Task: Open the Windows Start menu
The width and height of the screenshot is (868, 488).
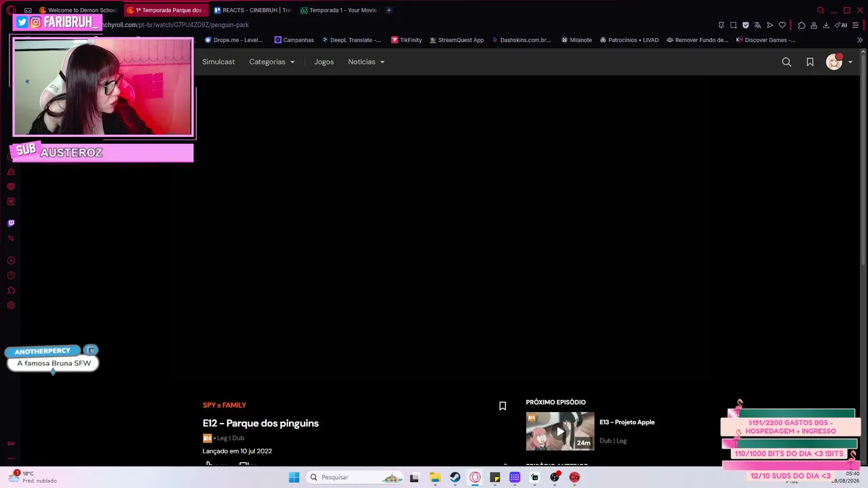Action: 294,477
